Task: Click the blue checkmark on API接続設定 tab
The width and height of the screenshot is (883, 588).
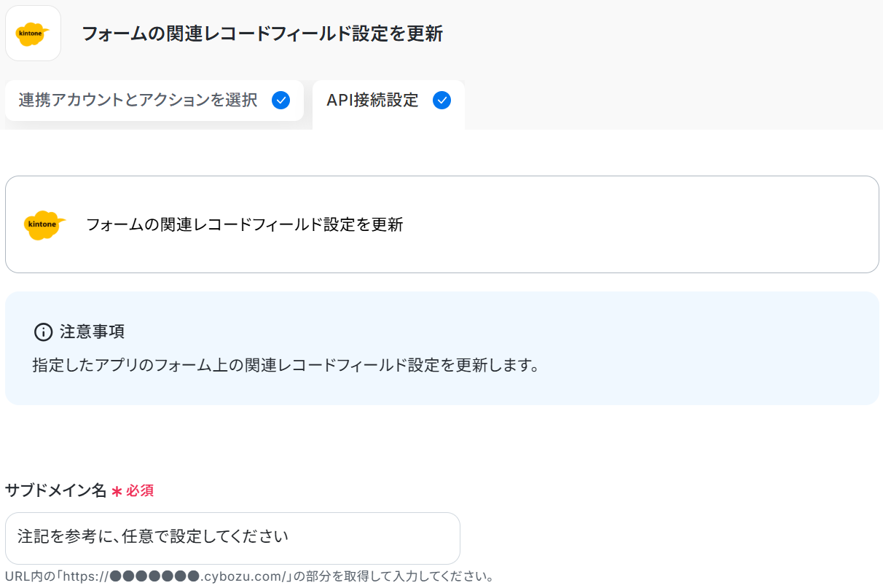Action: [x=441, y=101]
